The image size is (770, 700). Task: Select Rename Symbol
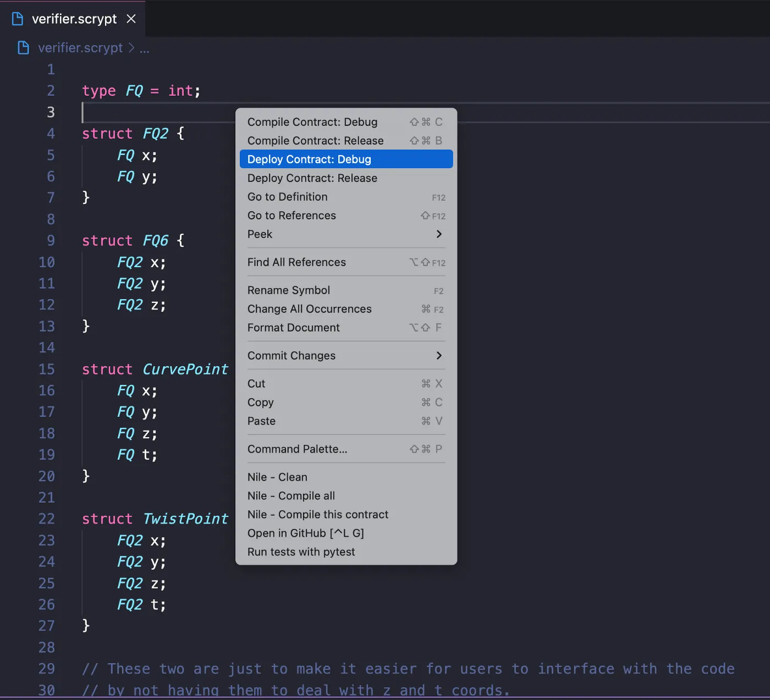[x=288, y=290]
